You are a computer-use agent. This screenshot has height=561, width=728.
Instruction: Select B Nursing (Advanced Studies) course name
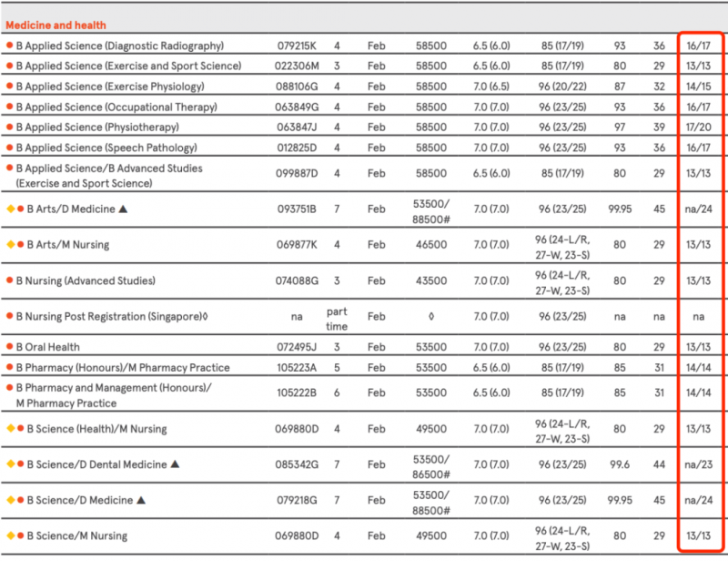tap(86, 280)
